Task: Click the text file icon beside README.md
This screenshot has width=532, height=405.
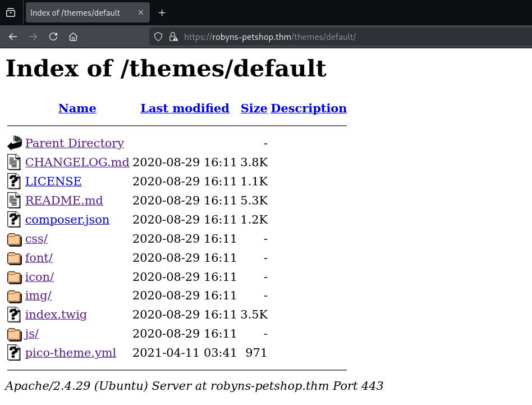Action: pyautogui.click(x=14, y=201)
